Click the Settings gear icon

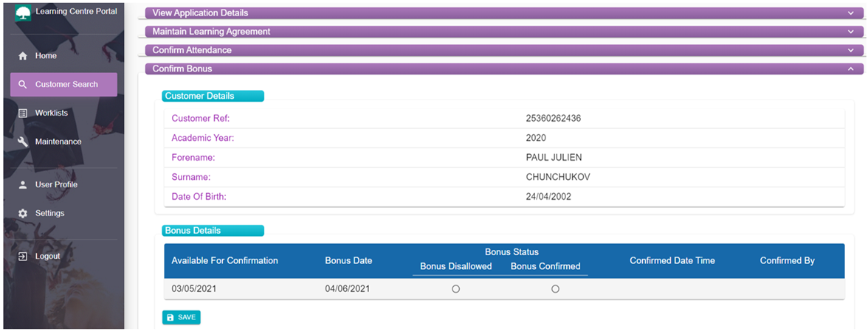pyautogui.click(x=23, y=214)
